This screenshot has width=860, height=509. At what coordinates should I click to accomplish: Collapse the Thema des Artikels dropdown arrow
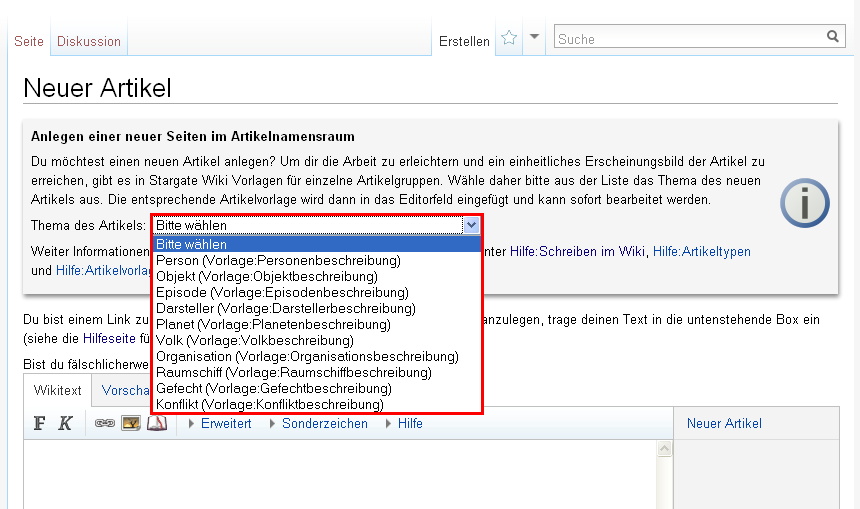(x=472, y=226)
